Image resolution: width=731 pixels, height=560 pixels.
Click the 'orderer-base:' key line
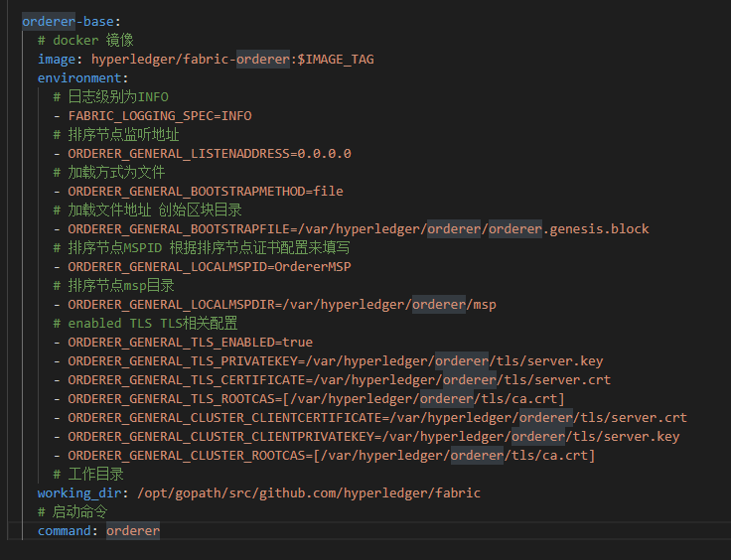pos(72,22)
